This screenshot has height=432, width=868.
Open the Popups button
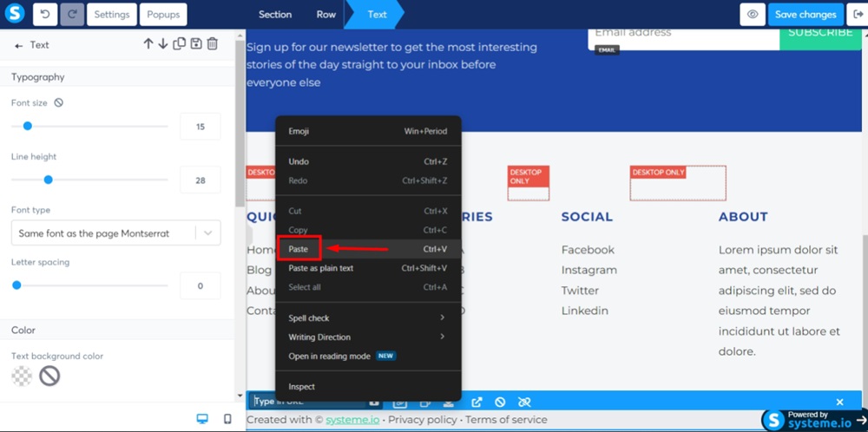tap(163, 15)
